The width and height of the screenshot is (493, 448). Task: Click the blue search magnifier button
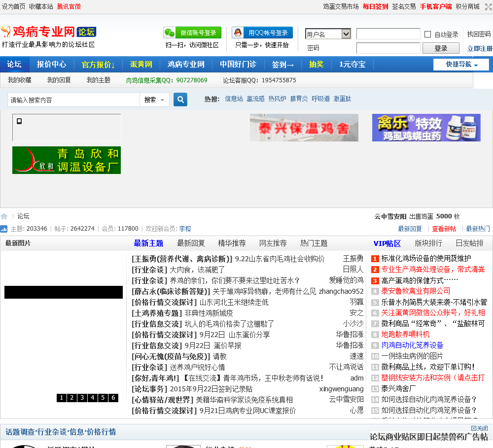tap(180, 100)
